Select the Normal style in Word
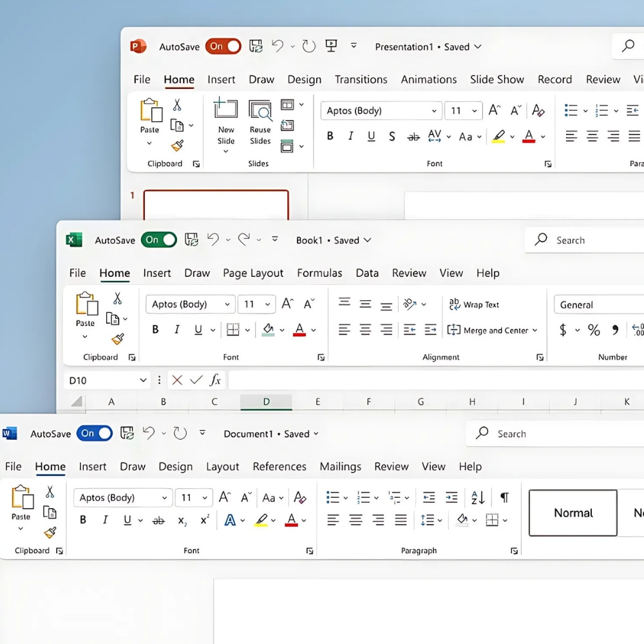The width and height of the screenshot is (644, 644). 573,513
